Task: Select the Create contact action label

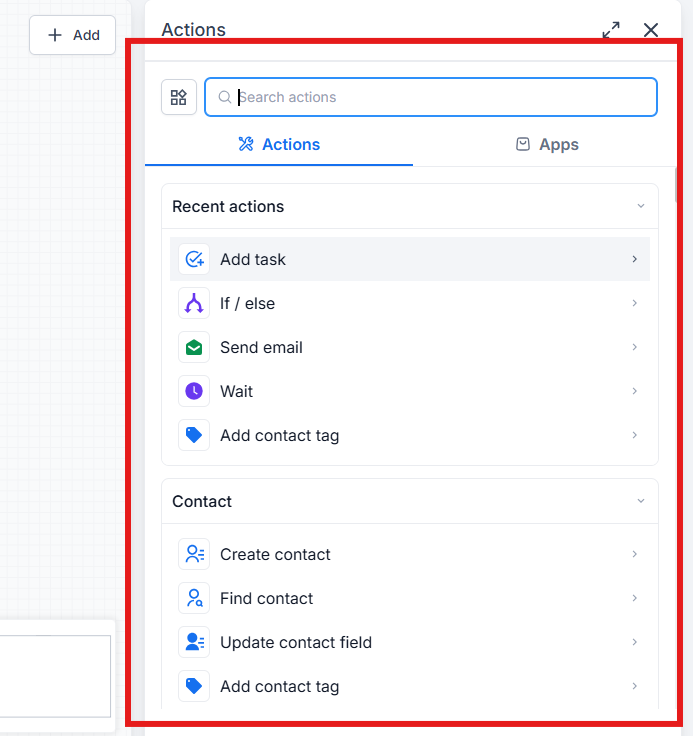Action: point(275,554)
